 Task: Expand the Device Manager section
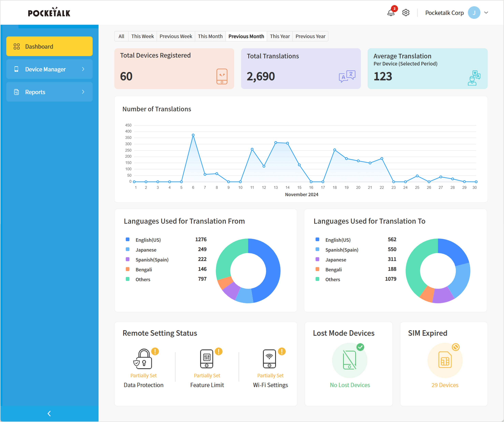(83, 69)
